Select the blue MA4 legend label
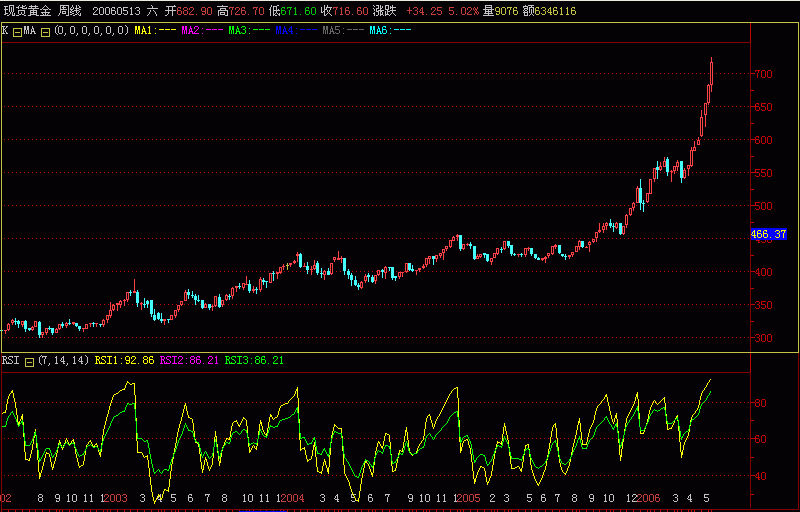Screen dimensions: 800x512 pyautogui.click(x=296, y=31)
